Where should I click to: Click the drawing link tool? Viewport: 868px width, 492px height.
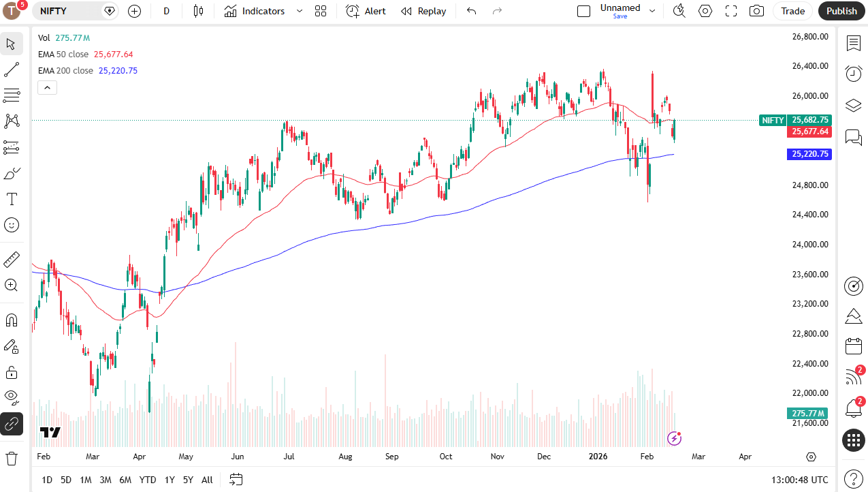[12, 424]
